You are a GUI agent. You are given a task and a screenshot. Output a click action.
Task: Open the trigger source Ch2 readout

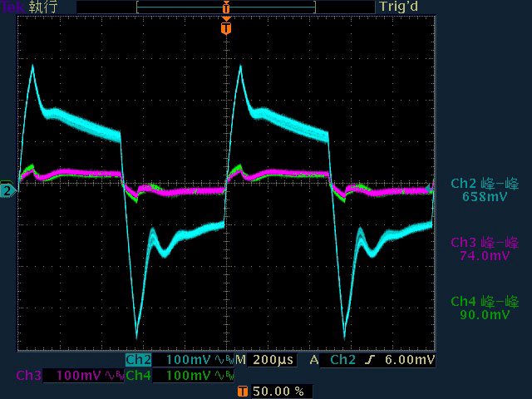344,361
